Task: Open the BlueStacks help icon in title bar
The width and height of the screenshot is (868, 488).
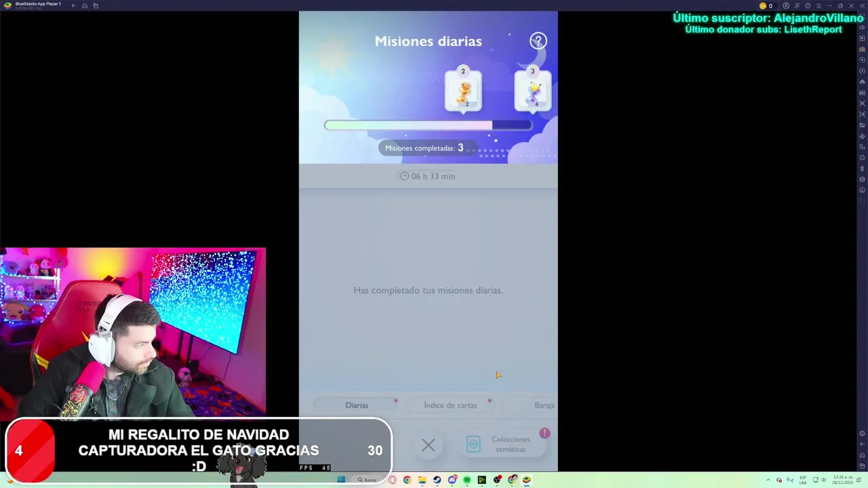Action: [808, 5]
